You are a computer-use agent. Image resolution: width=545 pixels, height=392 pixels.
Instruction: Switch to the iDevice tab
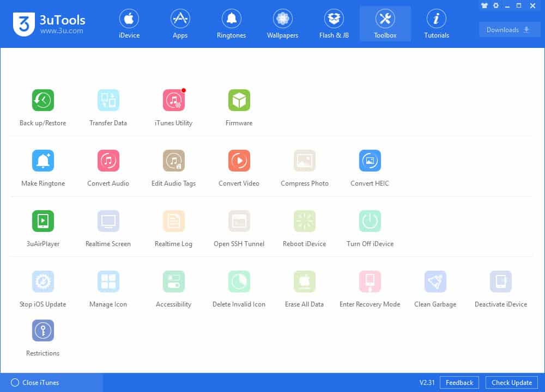(129, 24)
